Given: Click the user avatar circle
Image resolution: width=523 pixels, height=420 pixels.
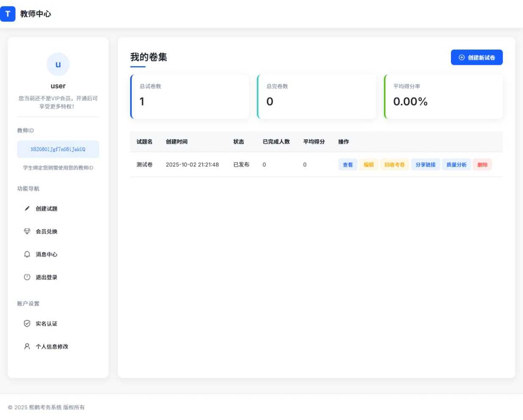Looking at the screenshot, I should click(58, 64).
